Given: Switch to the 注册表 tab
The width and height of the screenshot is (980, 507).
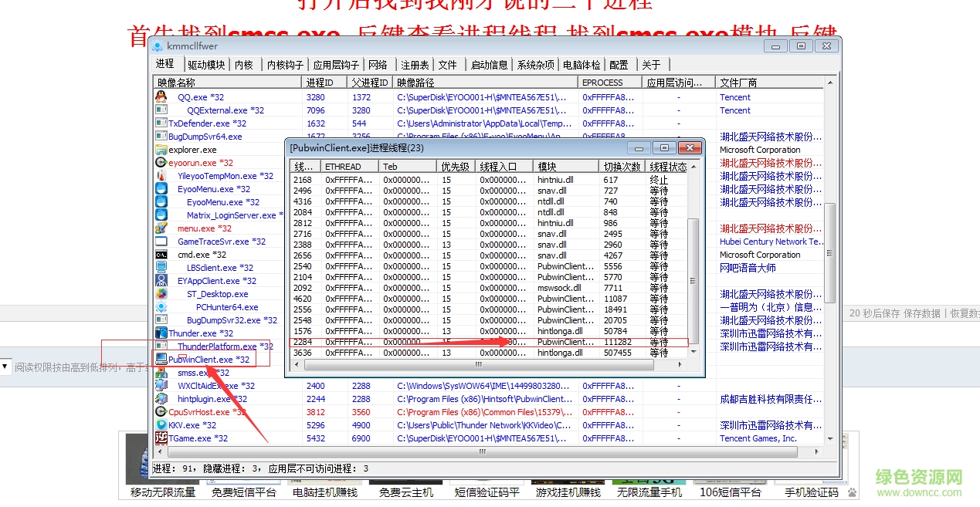Looking at the screenshot, I should tap(415, 64).
